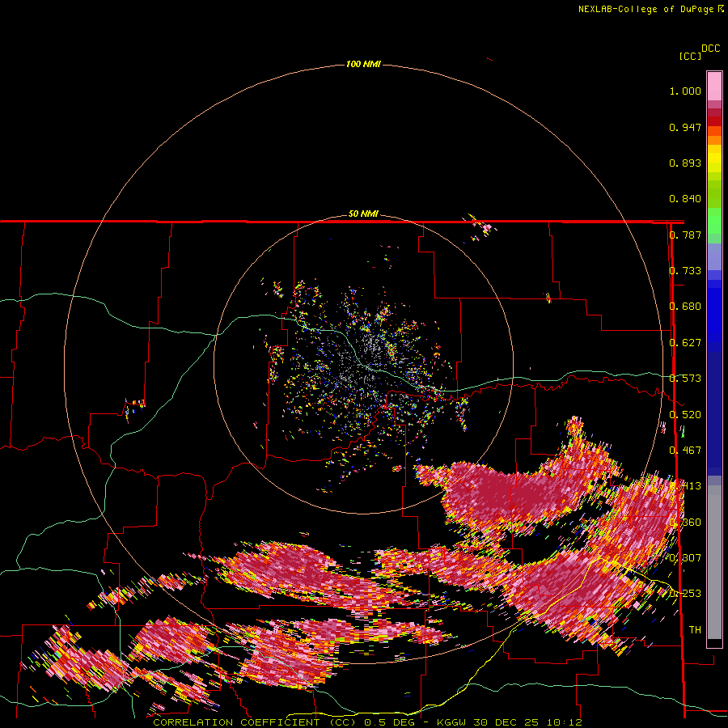728x728 pixels.
Task: Click the 0.787 color scale value
Action: click(x=685, y=235)
